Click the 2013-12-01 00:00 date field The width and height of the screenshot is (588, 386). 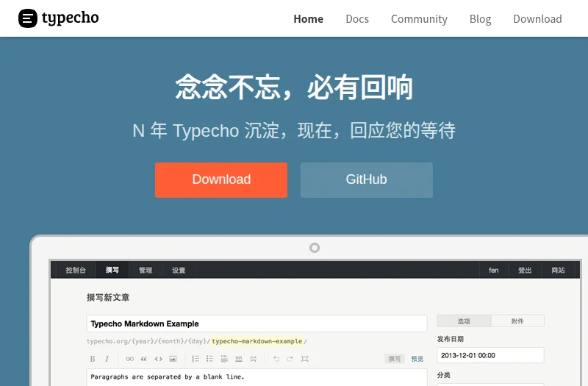[490, 355]
